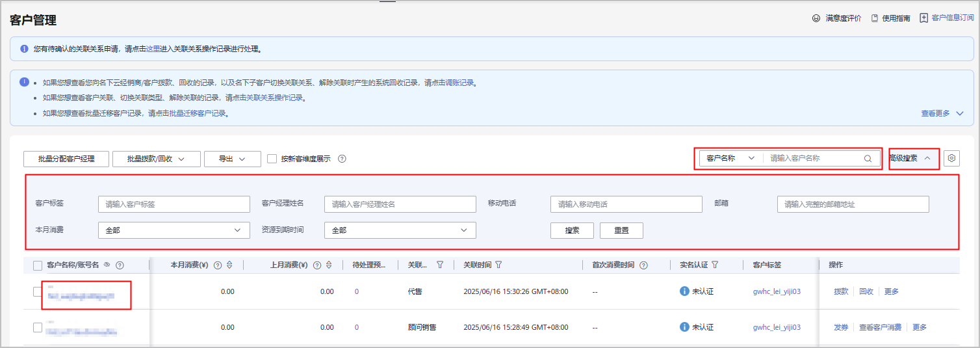Click the 请输入移动电话 input field

626,204
